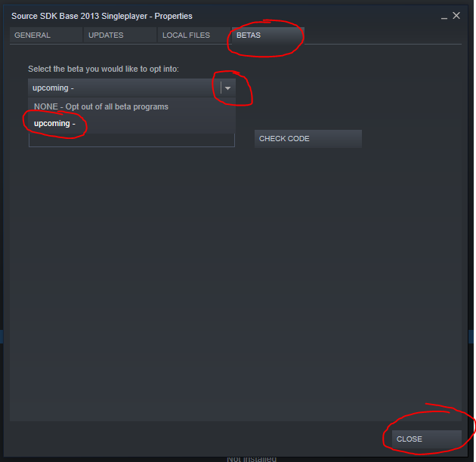The width and height of the screenshot is (476, 462).
Task: Click the blue library strip at right edge
Action: pyautogui.click(x=471, y=337)
